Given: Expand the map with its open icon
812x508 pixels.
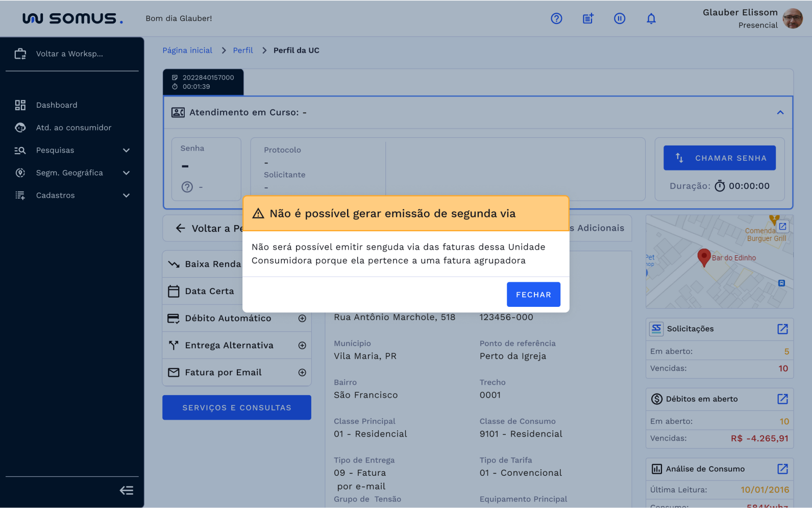Looking at the screenshot, I should 782,226.
